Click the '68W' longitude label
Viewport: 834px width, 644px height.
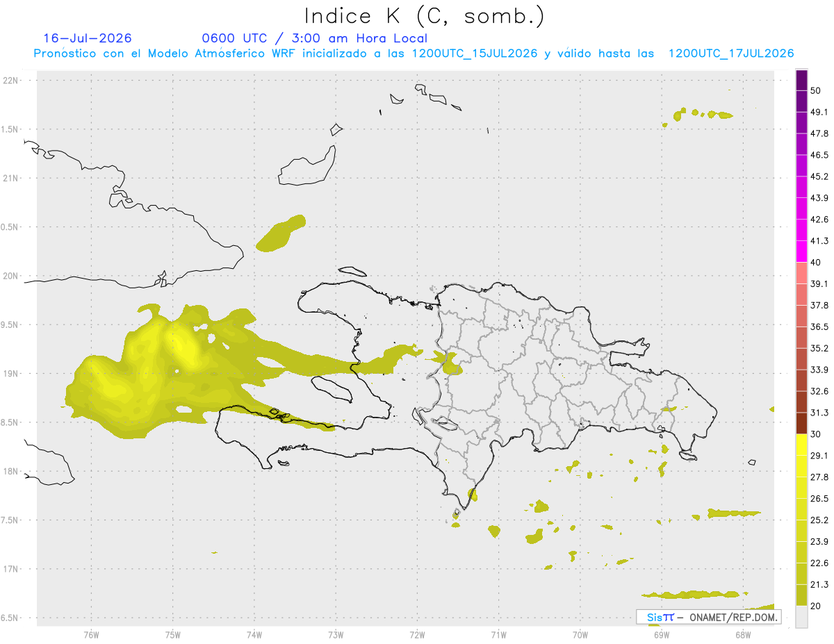coord(742,635)
